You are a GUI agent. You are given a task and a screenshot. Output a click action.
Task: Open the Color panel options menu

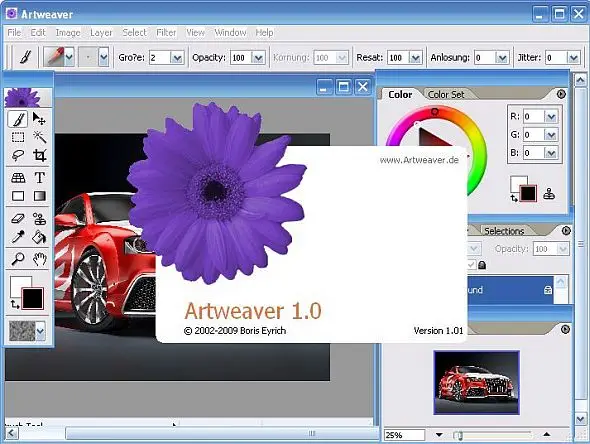[561, 94]
